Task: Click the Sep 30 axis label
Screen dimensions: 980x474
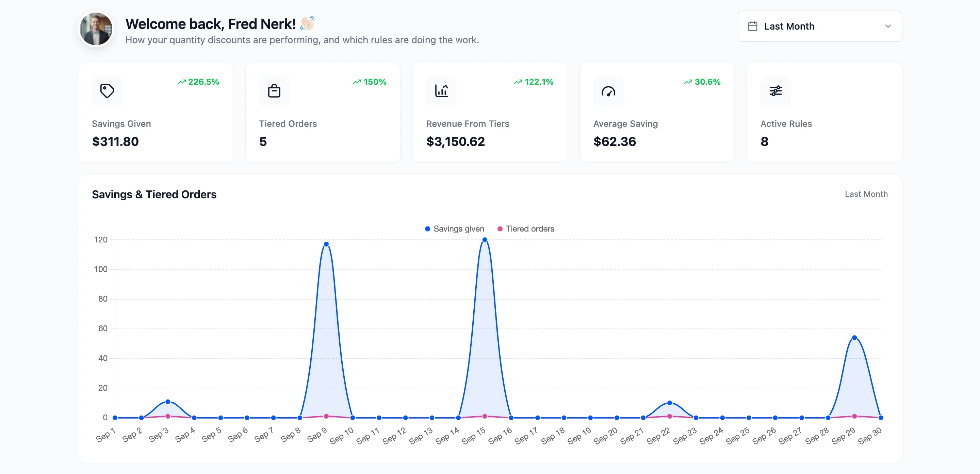Action: (870, 435)
